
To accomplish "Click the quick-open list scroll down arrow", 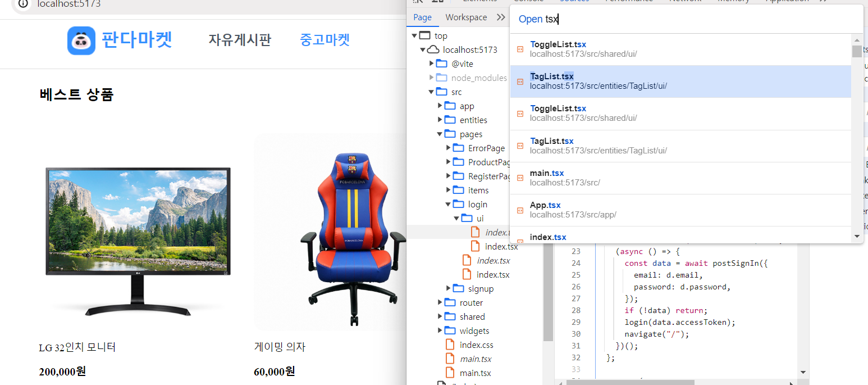I will click(x=857, y=237).
